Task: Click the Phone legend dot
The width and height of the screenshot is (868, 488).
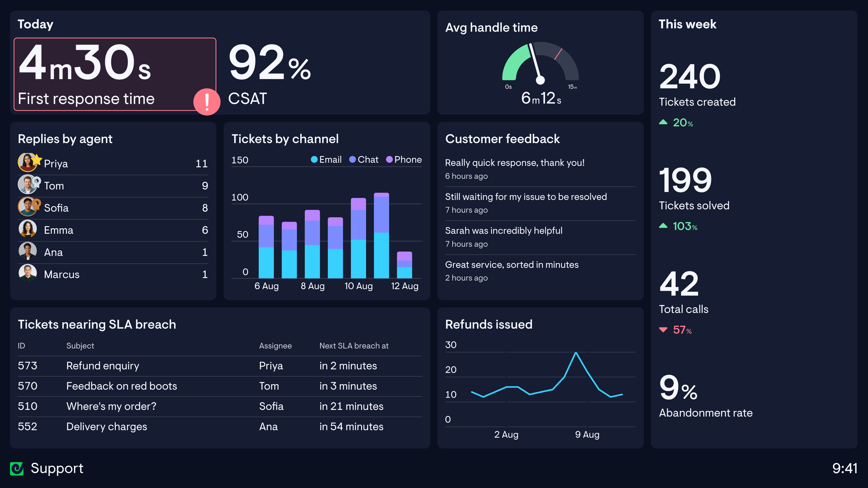Action: (389, 159)
